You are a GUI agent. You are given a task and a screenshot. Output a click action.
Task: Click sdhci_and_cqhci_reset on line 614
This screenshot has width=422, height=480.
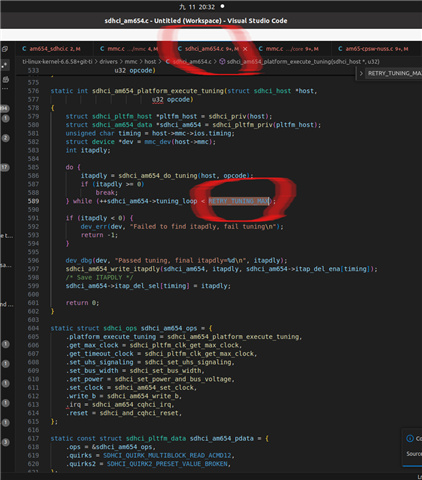point(140,413)
